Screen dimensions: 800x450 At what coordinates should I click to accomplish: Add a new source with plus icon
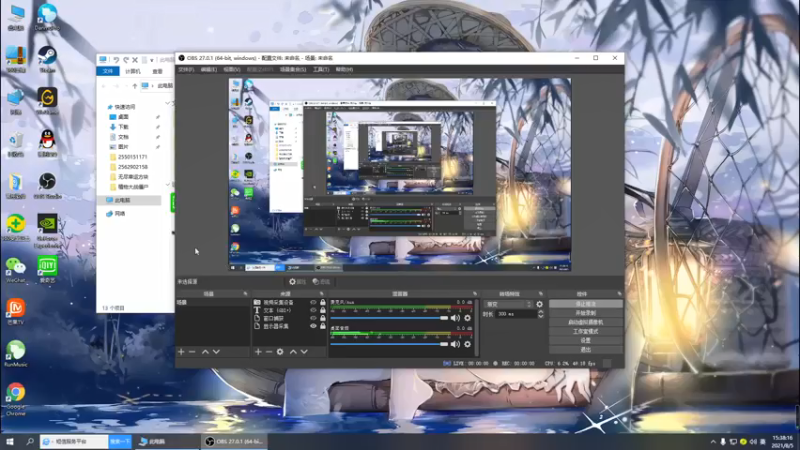[x=258, y=352]
